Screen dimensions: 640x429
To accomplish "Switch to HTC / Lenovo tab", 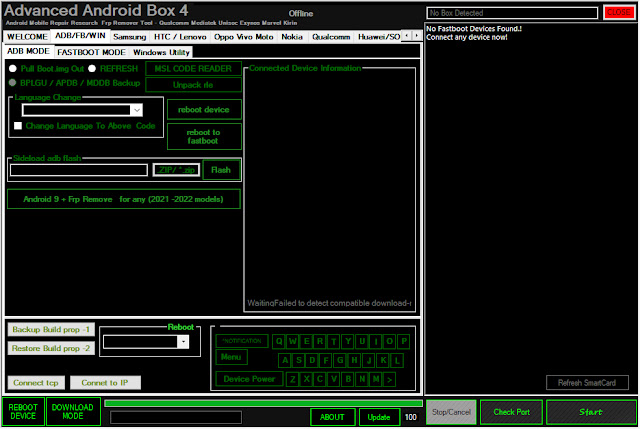I will (180, 37).
